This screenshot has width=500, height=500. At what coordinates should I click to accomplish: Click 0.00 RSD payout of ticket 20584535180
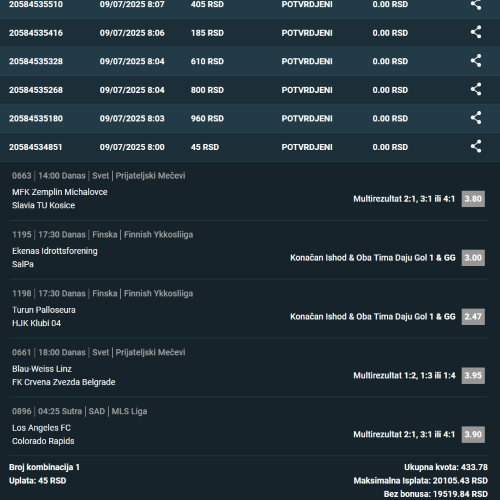click(390, 118)
